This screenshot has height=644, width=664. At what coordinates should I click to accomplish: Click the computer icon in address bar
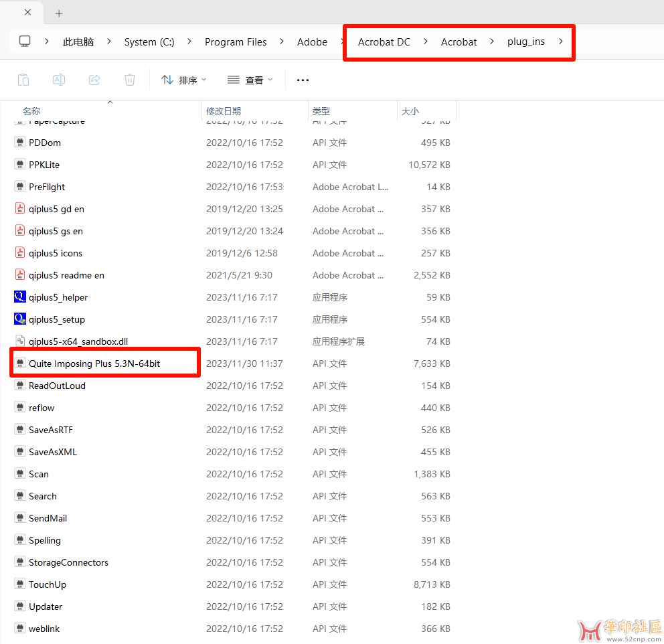point(25,42)
